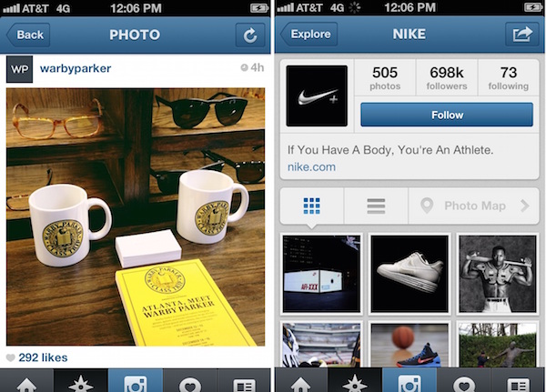Tap the share icon on Nike profile

point(522,35)
